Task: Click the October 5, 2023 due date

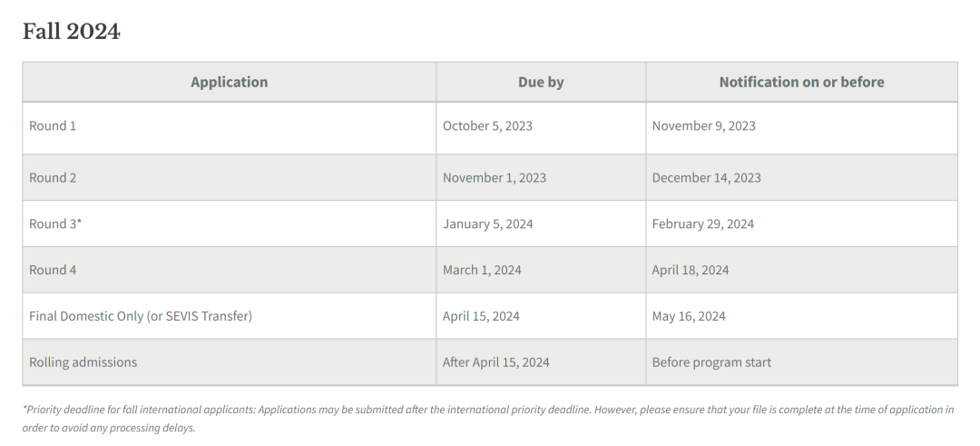Action: (x=487, y=126)
